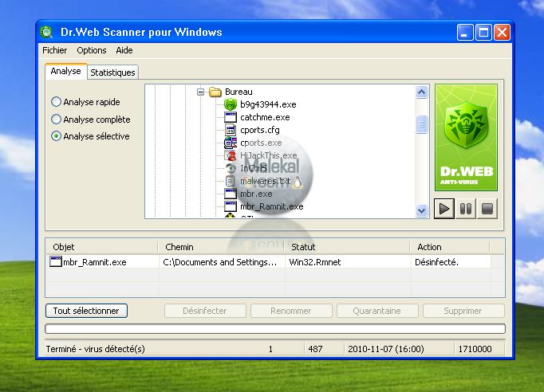
Task: Pause the scan with the pause button
Action: 466,210
